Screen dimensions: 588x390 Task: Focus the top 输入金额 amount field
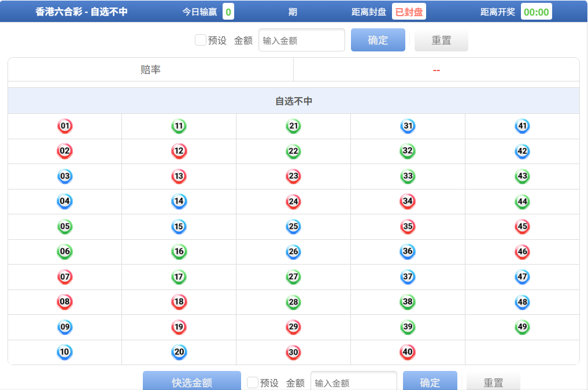301,40
